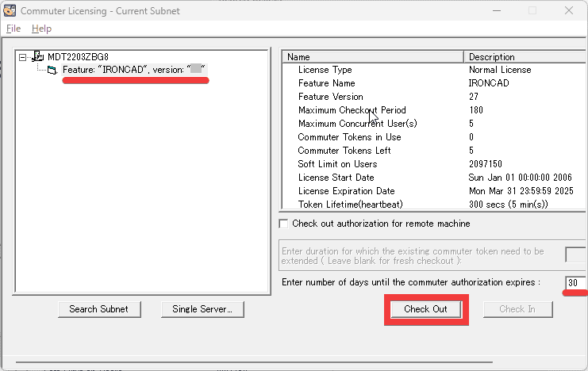This screenshot has width=588, height=371.
Task: Click the Commuter Licensing app icon in title bar
Action: click(10, 10)
